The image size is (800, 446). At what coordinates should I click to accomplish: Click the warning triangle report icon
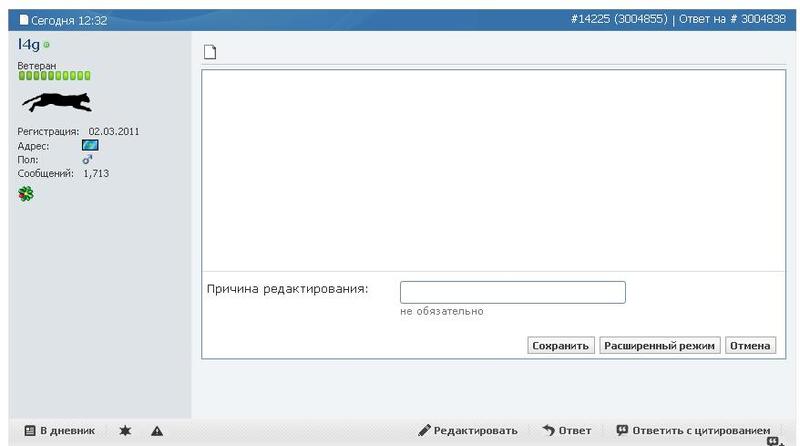(x=156, y=431)
